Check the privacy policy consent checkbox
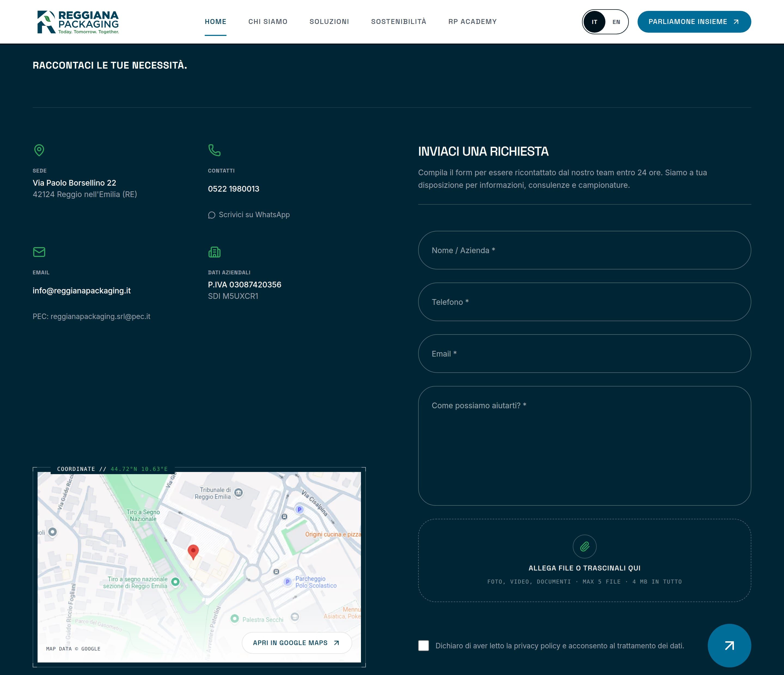The height and width of the screenshot is (675, 784). (x=423, y=646)
